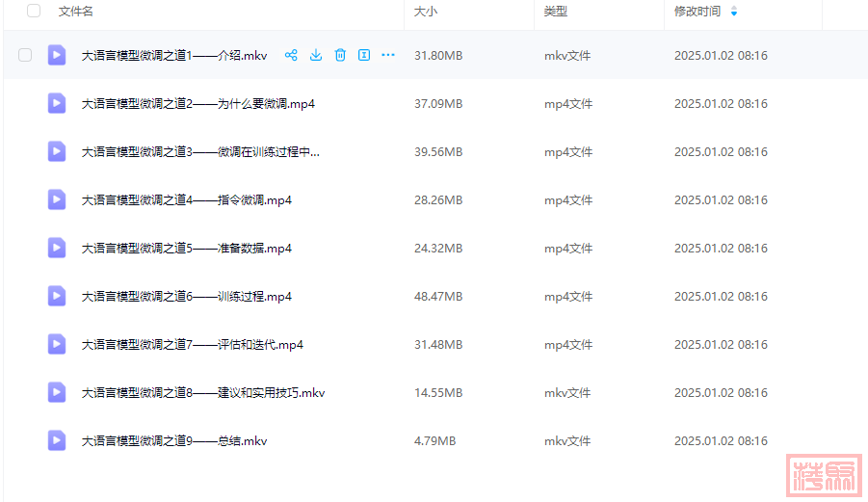Click the share icon on the first file row

291,55
